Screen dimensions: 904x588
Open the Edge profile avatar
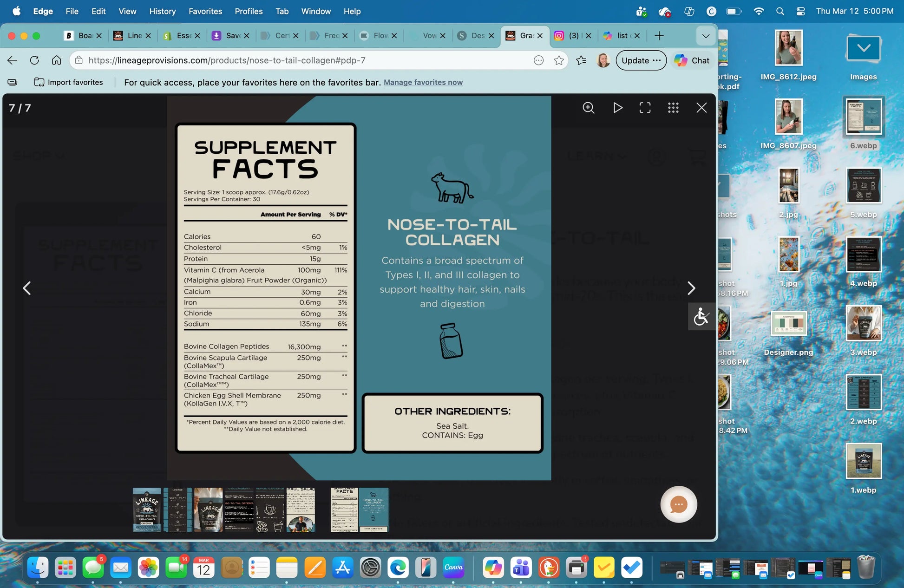coord(603,60)
